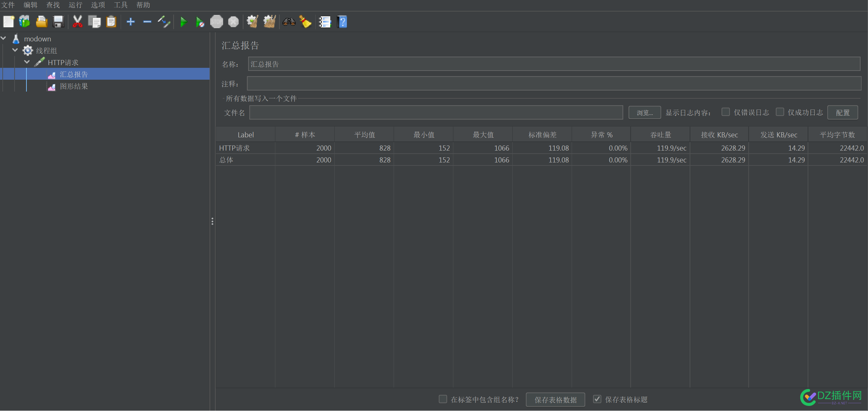The image size is (868, 411).
Task: Select the modown test plan node
Action: [37, 39]
